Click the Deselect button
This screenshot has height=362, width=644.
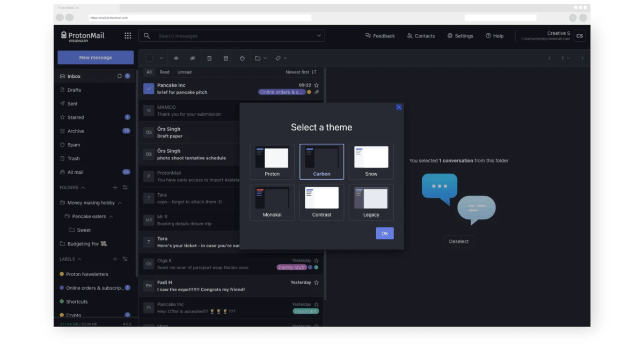pyautogui.click(x=459, y=241)
